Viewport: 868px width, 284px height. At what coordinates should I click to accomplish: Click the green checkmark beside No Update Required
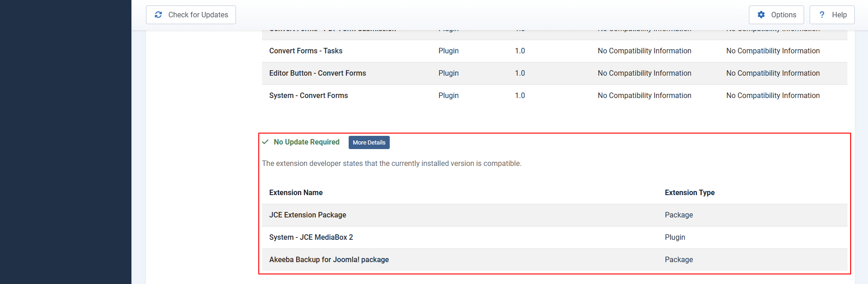(x=265, y=142)
